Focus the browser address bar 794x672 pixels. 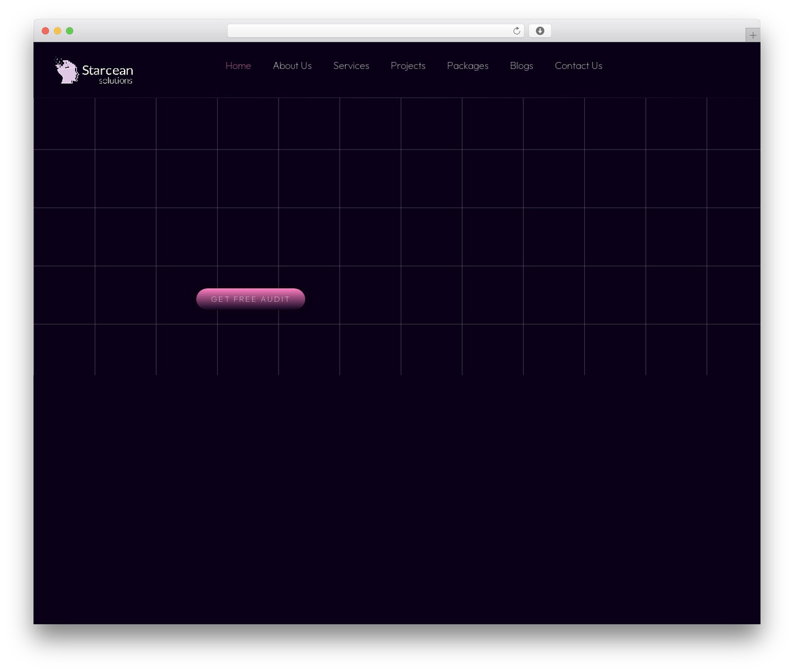[x=376, y=31]
